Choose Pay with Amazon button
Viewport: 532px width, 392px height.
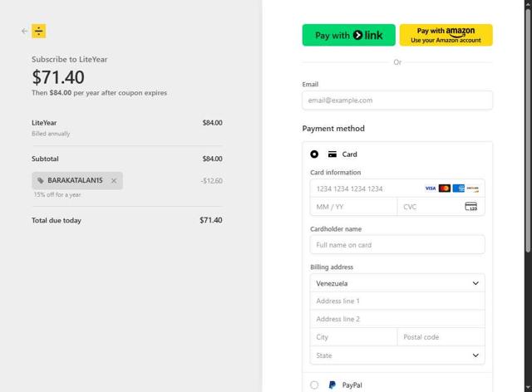[446, 35]
